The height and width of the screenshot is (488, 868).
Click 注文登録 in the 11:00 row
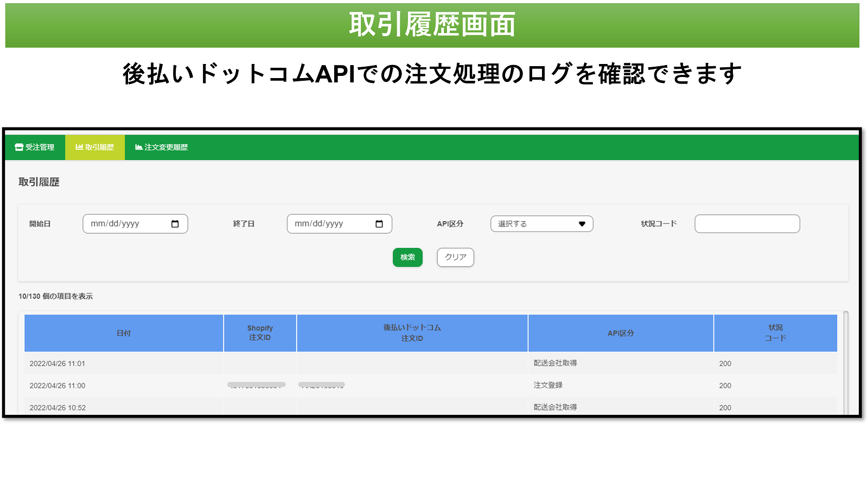pyautogui.click(x=548, y=386)
